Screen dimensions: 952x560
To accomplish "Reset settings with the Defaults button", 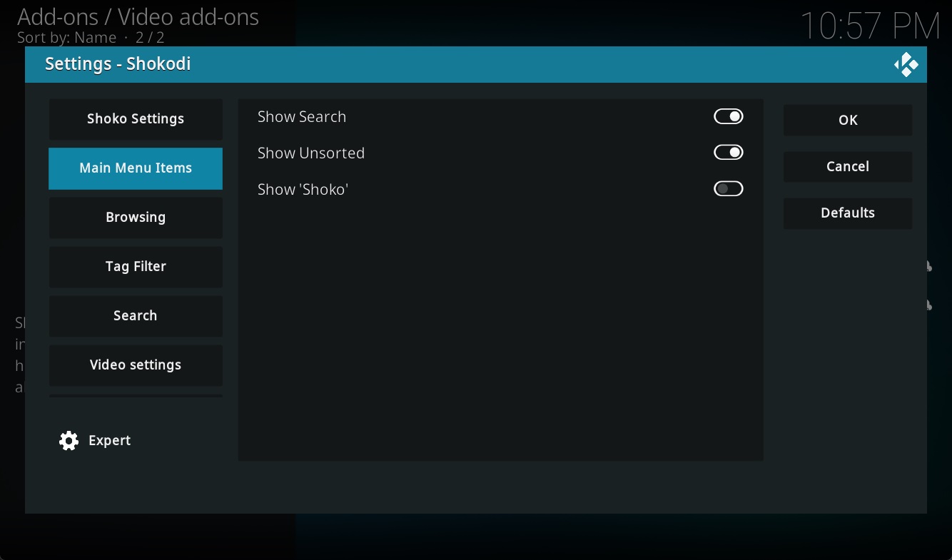I will tap(848, 213).
